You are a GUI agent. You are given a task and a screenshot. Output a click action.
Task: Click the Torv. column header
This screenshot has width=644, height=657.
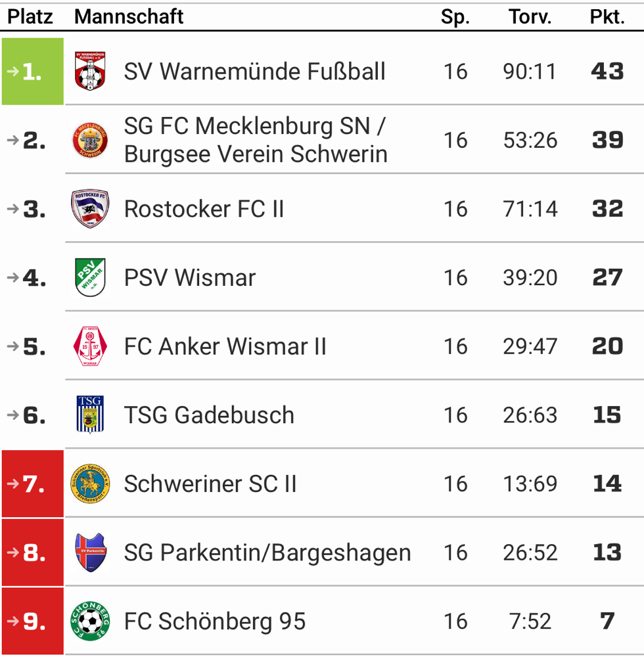[x=530, y=17]
